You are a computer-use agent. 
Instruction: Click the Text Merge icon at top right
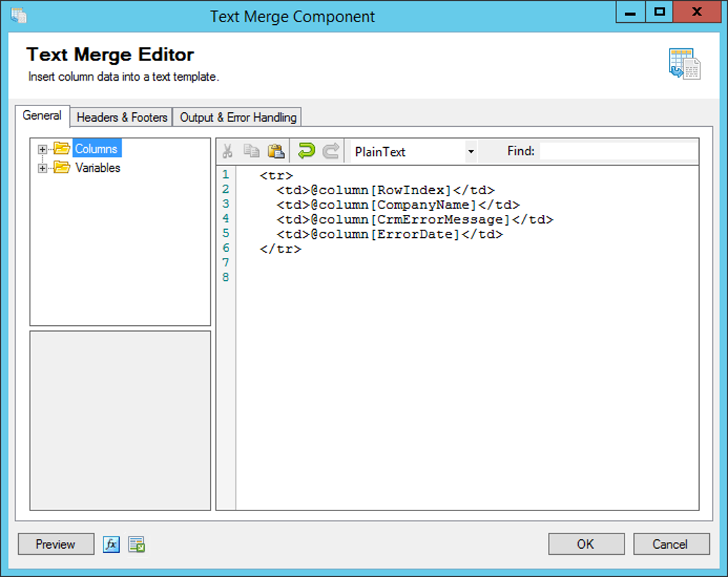pyautogui.click(x=684, y=63)
